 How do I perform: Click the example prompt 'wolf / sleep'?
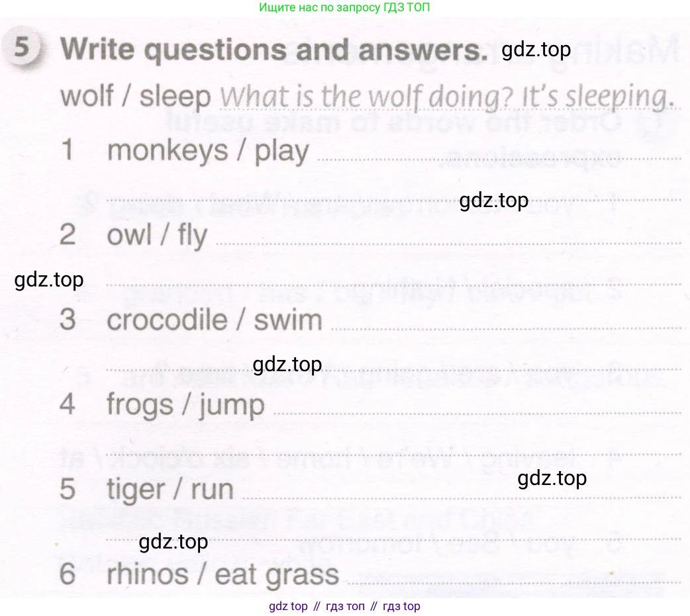[x=136, y=97]
